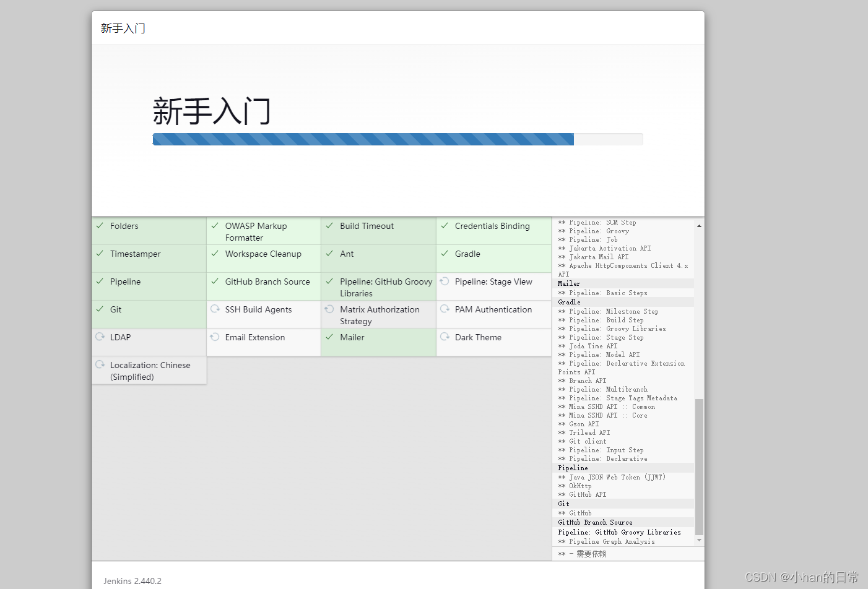868x589 pixels.
Task: Click the Mailer heading in install log
Action: [569, 283]
